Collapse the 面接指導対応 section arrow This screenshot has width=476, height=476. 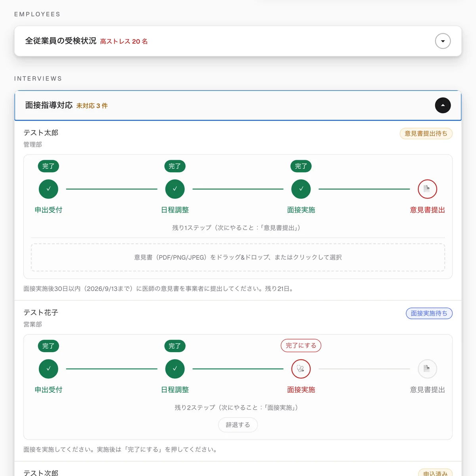443,105
